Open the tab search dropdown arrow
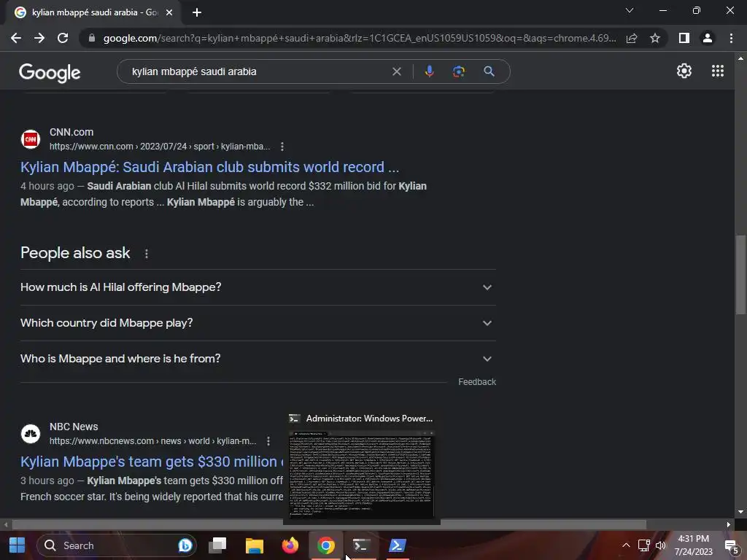 point(630,10)
